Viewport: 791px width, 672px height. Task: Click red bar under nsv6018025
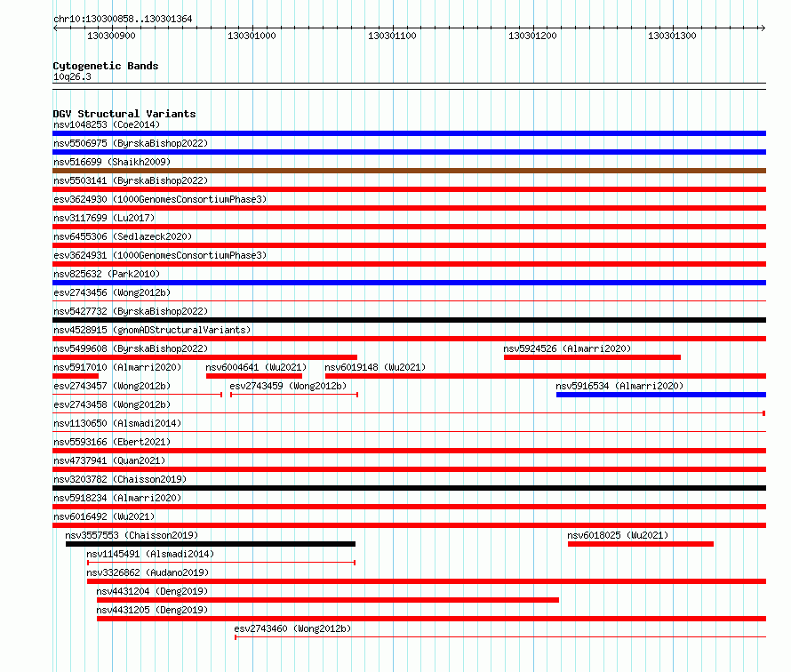pos(641,544)
